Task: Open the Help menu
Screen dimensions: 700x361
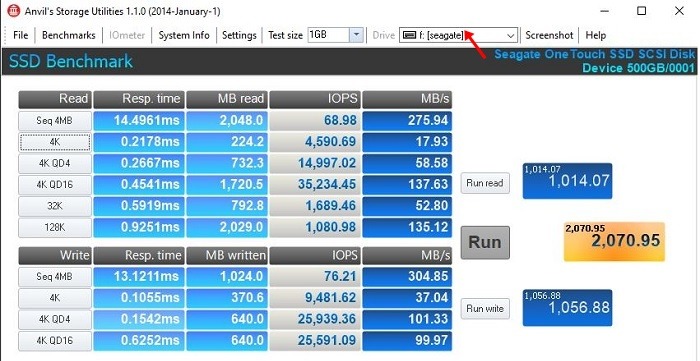Action: pyautogui.click(x=596, y=35)
